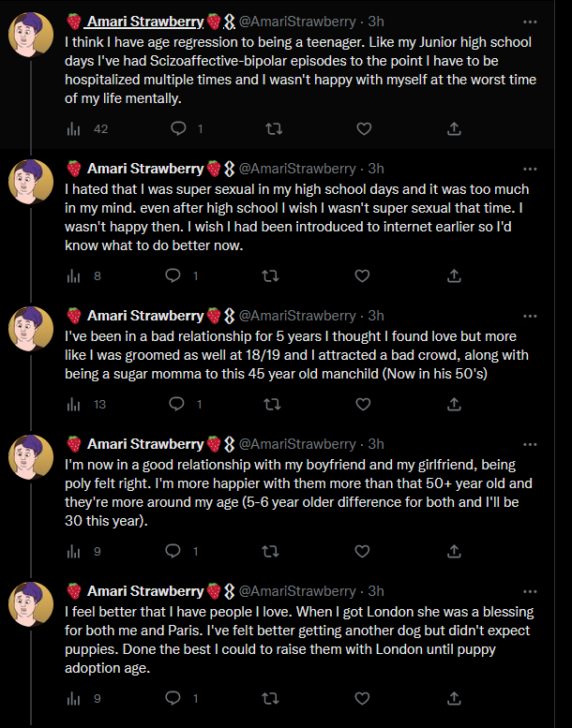Open more options on the bad relationship tweet
Screen dimensions: 572x728
530,315
